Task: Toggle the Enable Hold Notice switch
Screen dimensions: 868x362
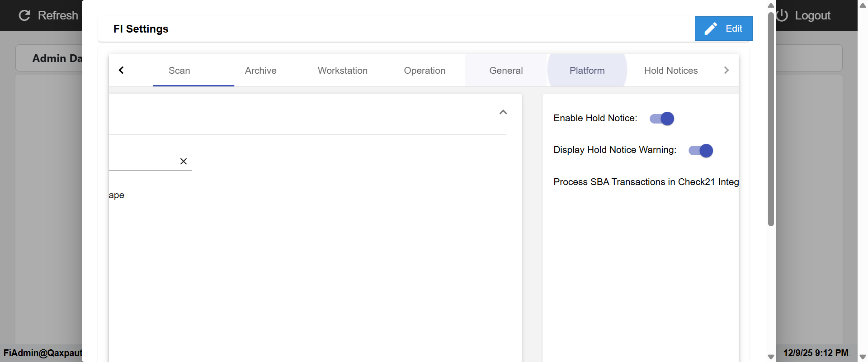Action: click(x=662, y=119)
